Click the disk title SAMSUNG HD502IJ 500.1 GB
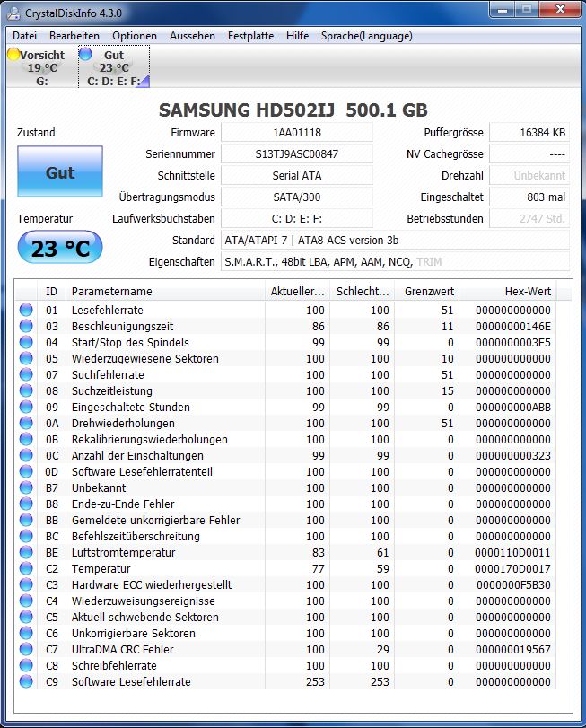 293,110
